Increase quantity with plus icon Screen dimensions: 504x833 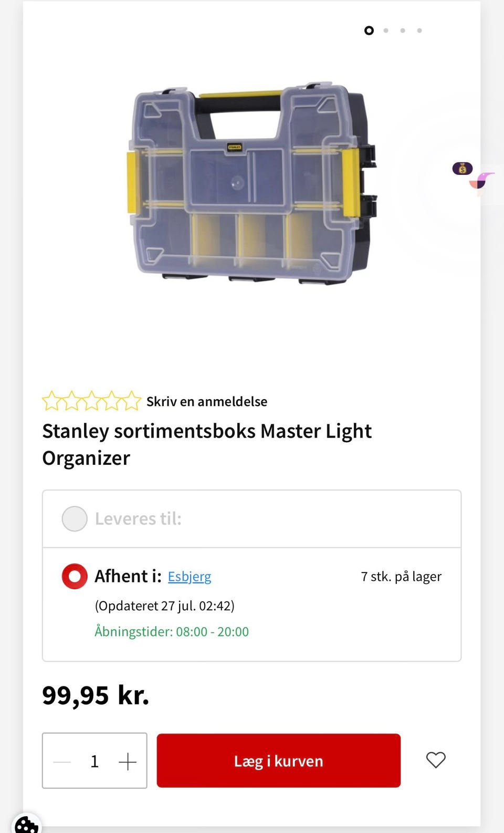pyautogui.click(x=127, y=761)
